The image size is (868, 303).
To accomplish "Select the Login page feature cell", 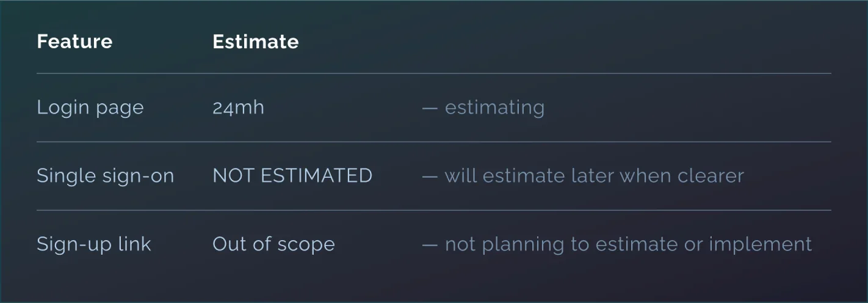I will click(x=90, y=108).
